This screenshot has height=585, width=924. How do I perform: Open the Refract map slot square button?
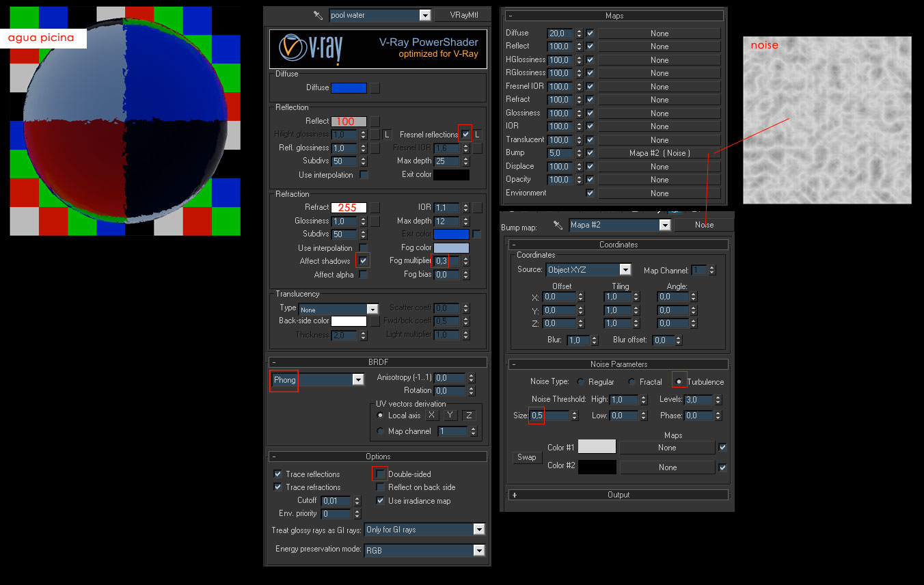pyautogui.click(x=375, y=208)
